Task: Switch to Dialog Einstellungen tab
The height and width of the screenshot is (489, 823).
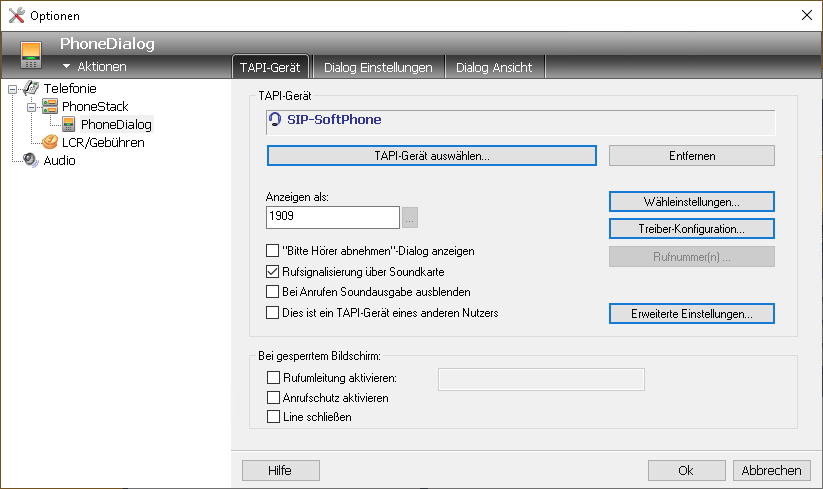Action: pyautogui.click(x=378, y=67)
